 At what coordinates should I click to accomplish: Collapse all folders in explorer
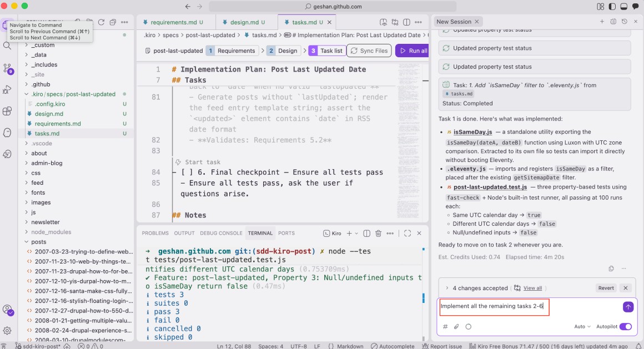pyautogui.click(x=113, y=22)
